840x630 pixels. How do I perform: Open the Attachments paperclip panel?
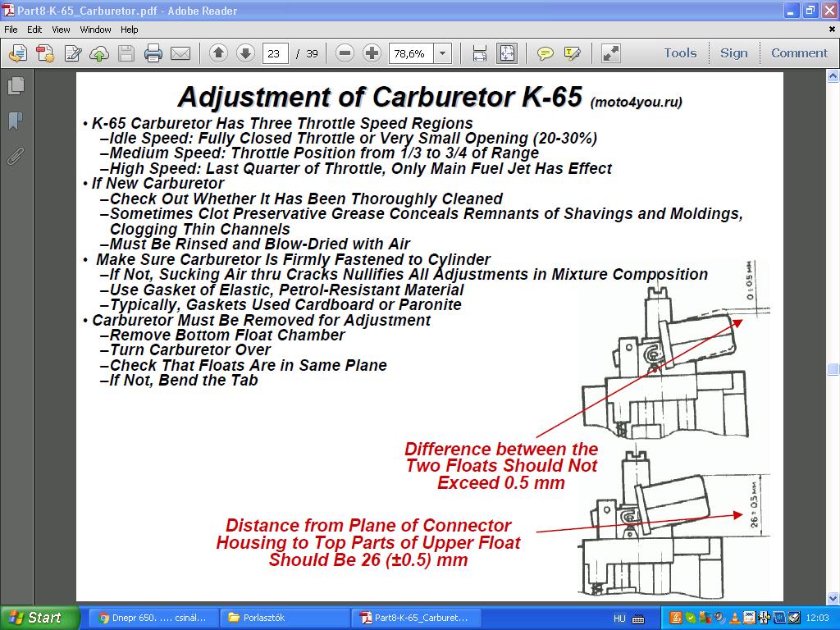coord(16,157)
